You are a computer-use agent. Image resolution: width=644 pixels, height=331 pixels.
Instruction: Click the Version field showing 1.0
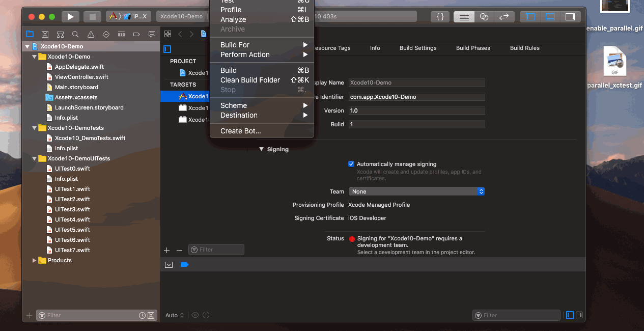point(416,111)
